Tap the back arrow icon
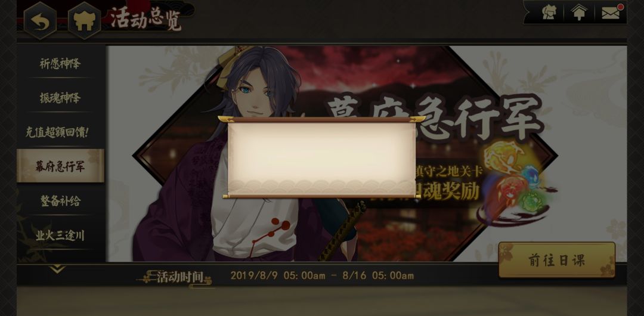 pyautogui.click(x=40, y=20)
